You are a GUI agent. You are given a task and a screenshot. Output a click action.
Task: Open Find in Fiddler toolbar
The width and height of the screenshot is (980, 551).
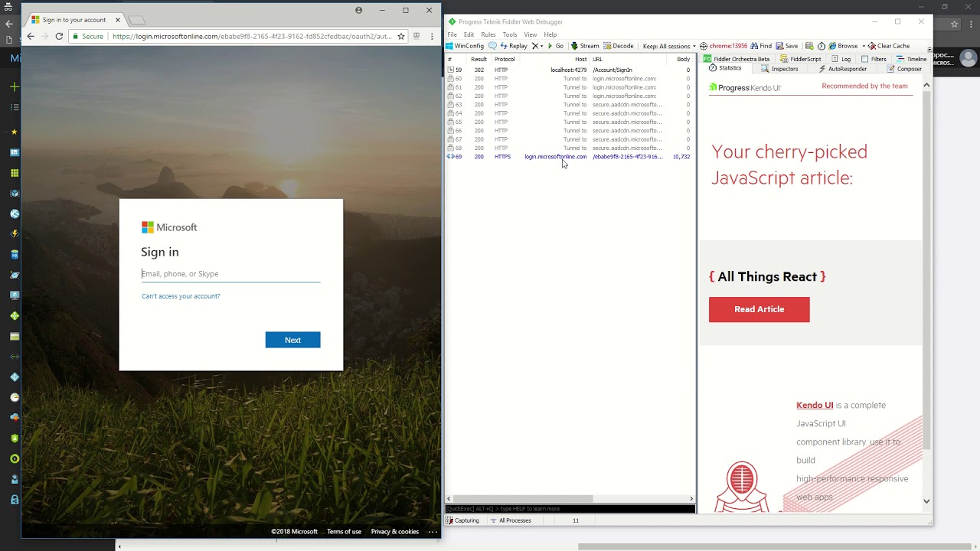[761, 46]
